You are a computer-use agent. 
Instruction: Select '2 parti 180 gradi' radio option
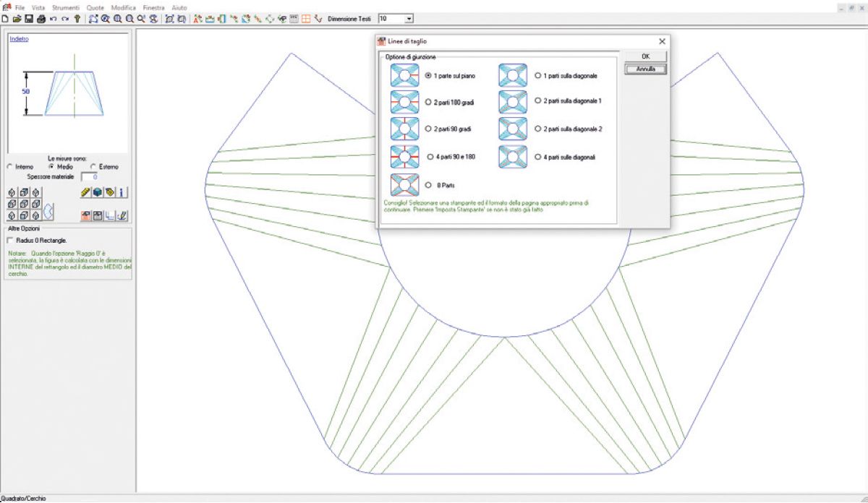pyautogui.click(x=428, y=102)
